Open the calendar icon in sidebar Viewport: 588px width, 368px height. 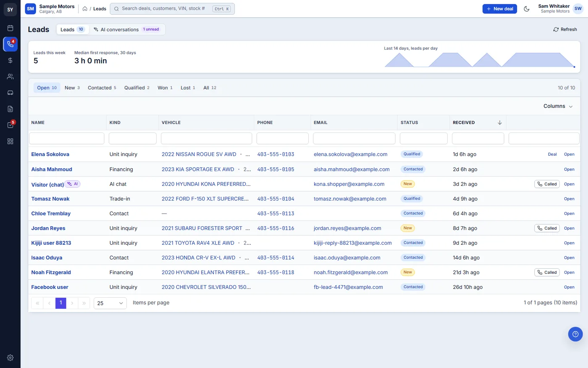point(10,28)
